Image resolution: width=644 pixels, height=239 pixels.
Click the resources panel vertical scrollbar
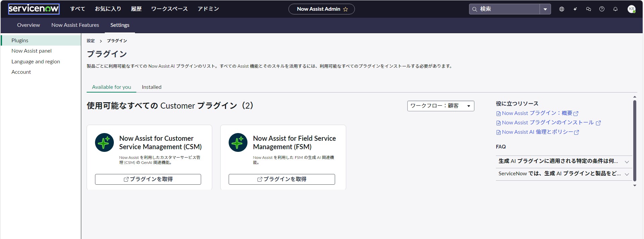635,140
